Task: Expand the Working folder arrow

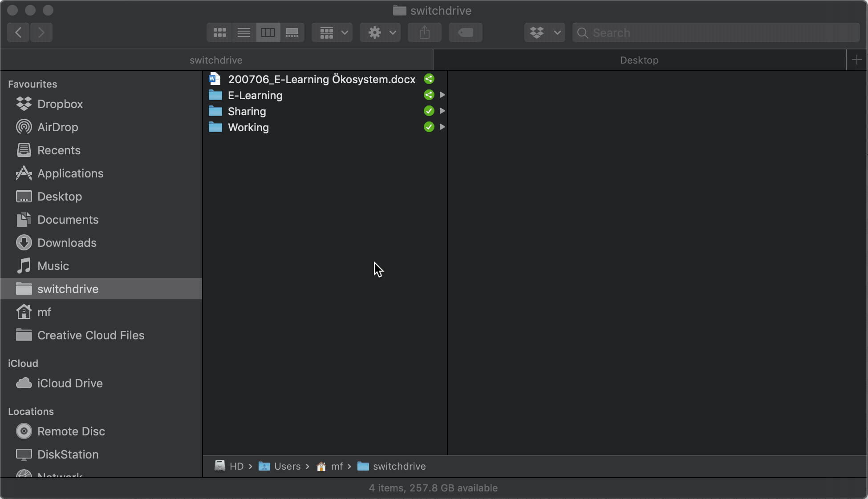Action: (x=442, y=127)
